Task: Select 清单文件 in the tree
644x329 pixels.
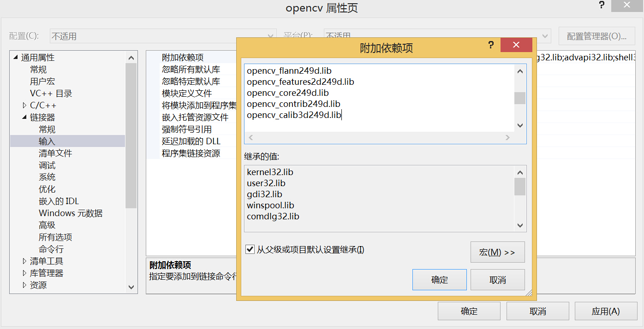Action: (x=55, y=153)
